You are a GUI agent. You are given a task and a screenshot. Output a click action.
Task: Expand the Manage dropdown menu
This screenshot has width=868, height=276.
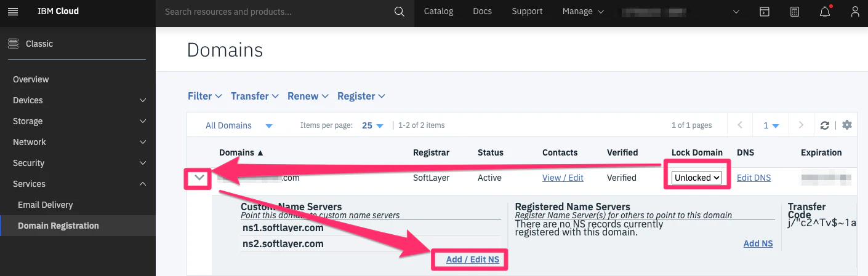pos(583,12)
